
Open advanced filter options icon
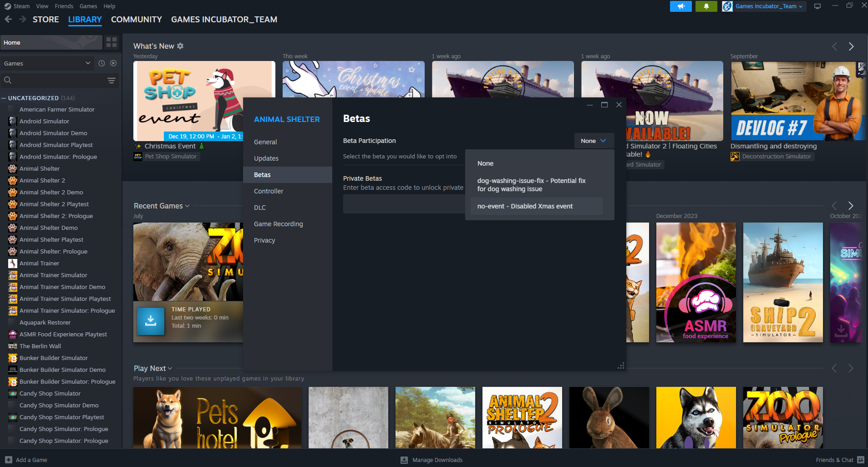tap(111, 81)
